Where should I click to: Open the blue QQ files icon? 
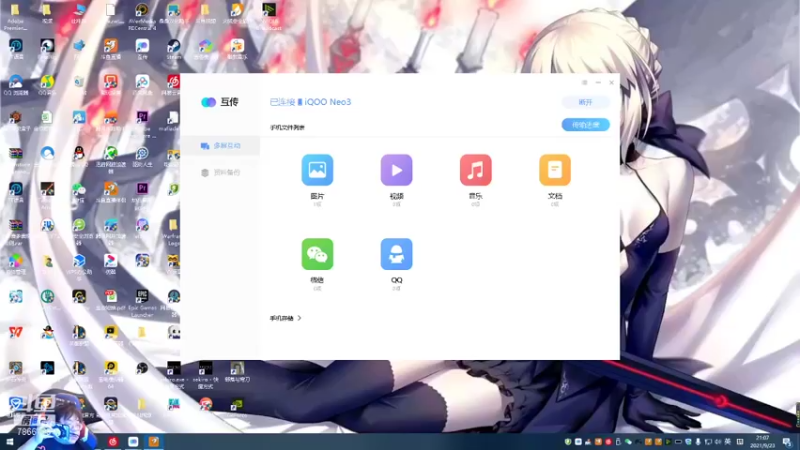click(396, 254)
